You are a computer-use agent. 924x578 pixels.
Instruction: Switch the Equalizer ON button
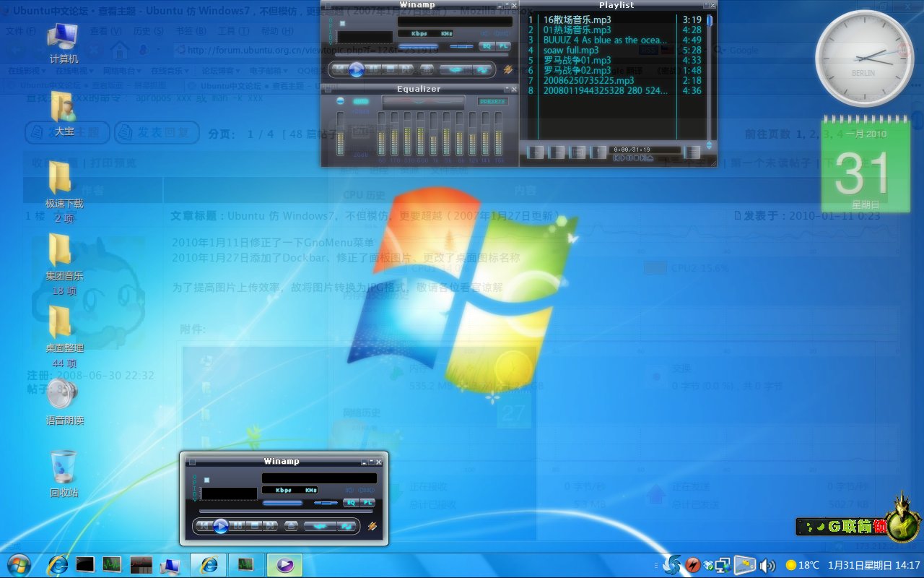click(340, 101)
